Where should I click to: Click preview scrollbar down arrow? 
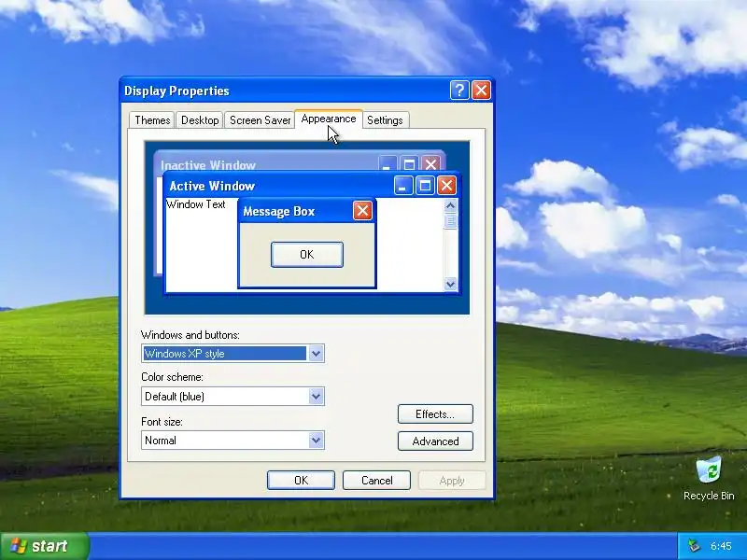(450, 285)
